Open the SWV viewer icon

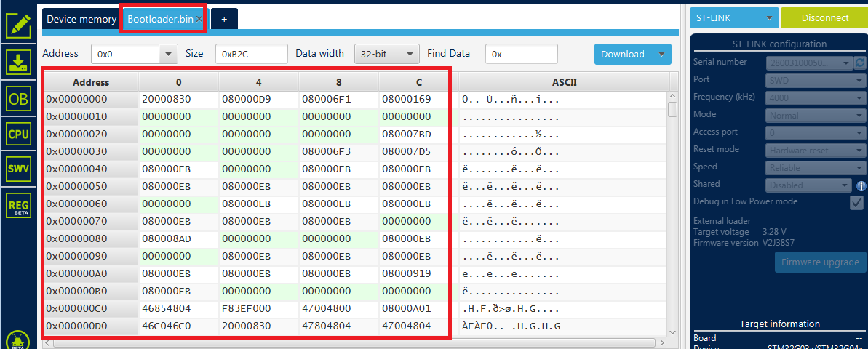18,169
